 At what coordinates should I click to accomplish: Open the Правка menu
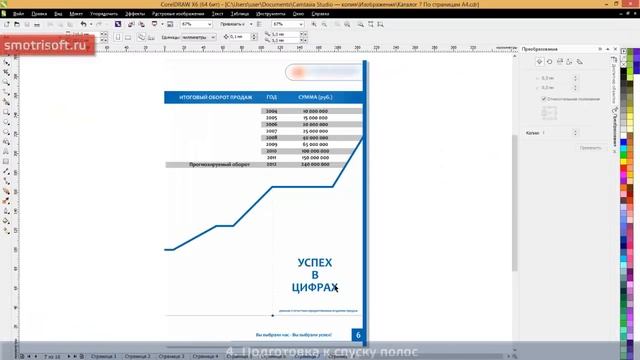point(39,14)
